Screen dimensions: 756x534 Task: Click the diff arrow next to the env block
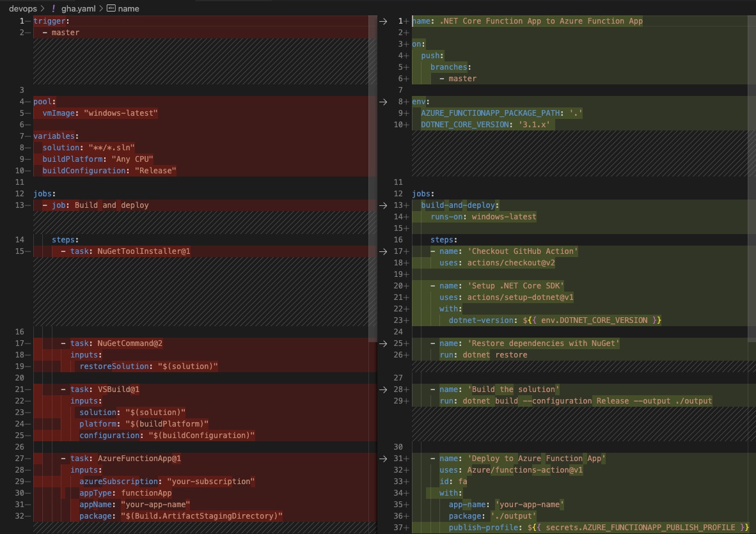click(382, 101)
